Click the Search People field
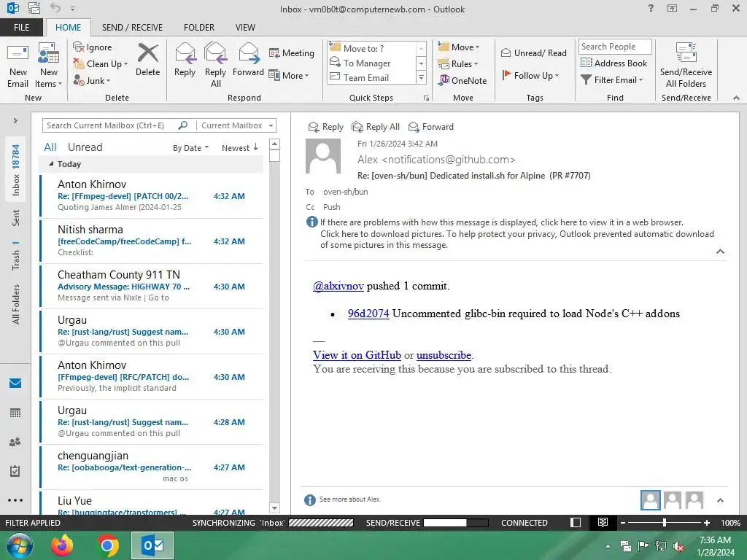Image resolution: width=747 pixels, height=560 pixels. tap(615, 46)
